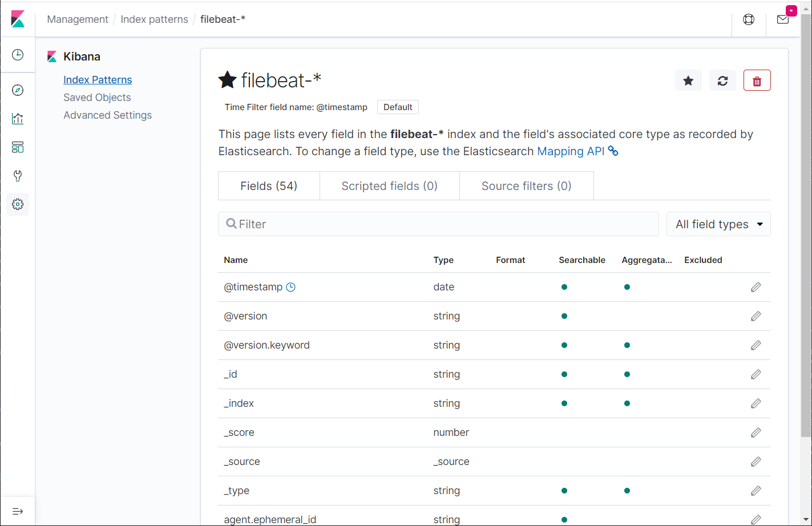The width and height of the screenshot is (812, 526).
Task: Sort by the Searchable column header
Action: [582, 260]
